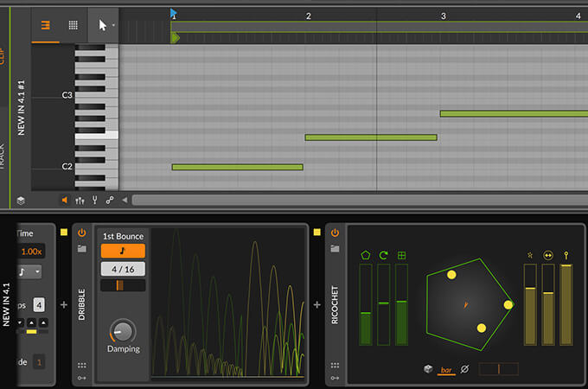The height and width of the screenshot is (389, 588).
Task: Switch to the drum grid view icon
Action: point(73,25)
